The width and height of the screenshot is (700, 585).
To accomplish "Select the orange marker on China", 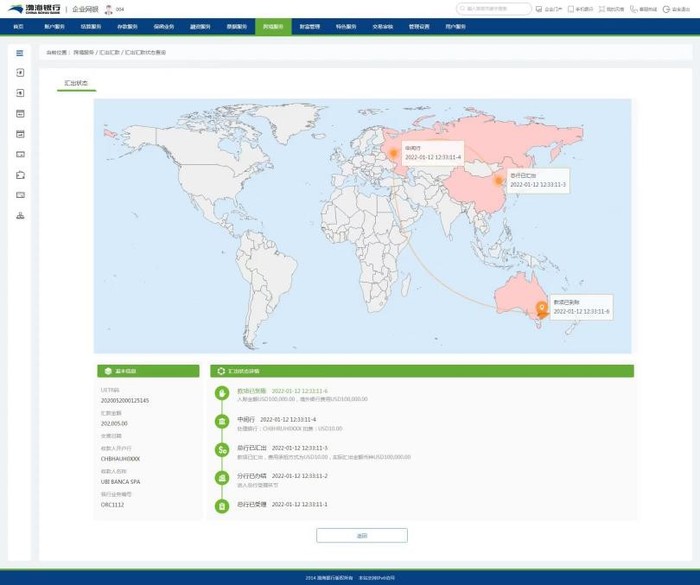I will pyautogui.click(x=499, y=181).
